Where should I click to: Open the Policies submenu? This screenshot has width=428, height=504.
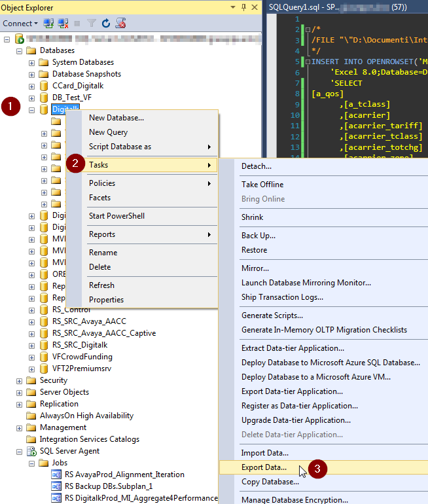pyautogui.click(x=142, y=183)
